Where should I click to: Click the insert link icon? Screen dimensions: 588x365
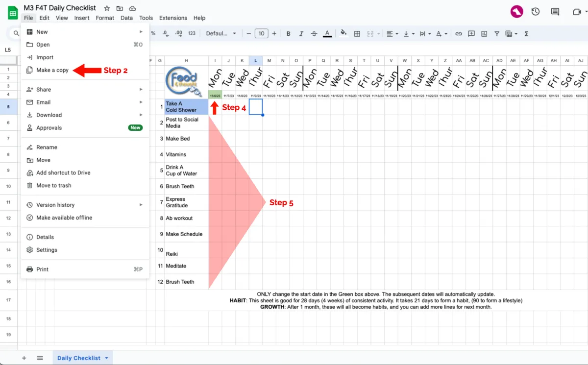(x=459, y=33)
